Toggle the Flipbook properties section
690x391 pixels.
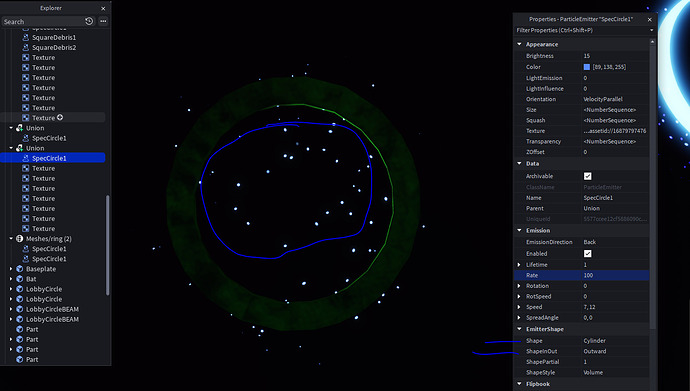[x=519, y=384]
